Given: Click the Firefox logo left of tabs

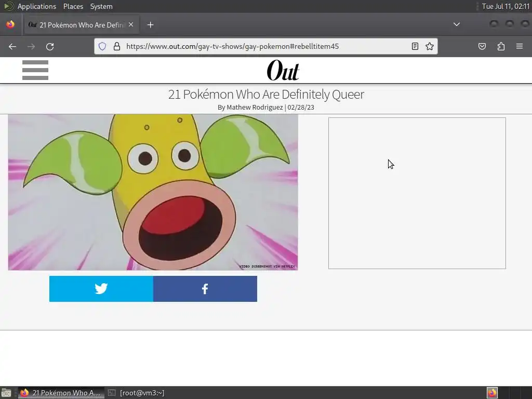Looking at the screenshot, I should (10, 24).
